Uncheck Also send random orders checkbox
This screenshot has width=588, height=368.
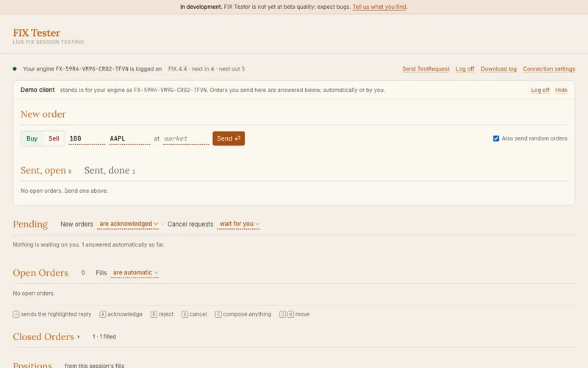[496, 138]
